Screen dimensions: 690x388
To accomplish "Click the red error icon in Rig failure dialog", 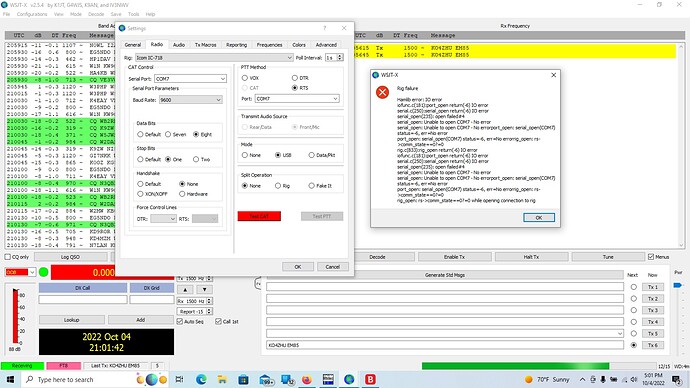I will (x=382, y=92).
